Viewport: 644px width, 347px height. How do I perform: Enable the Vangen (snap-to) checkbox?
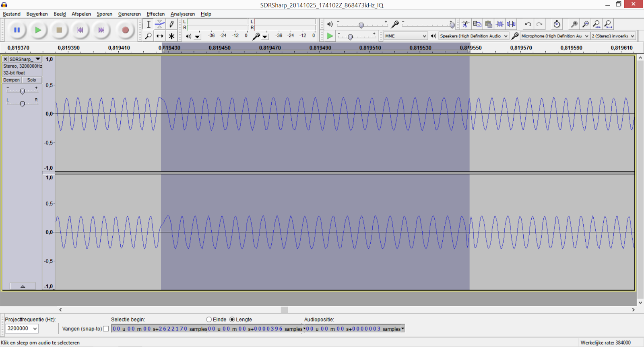106,329
